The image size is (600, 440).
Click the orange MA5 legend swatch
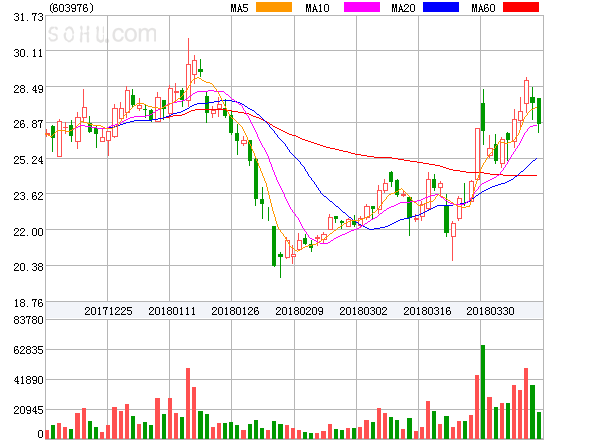point(274,7)
